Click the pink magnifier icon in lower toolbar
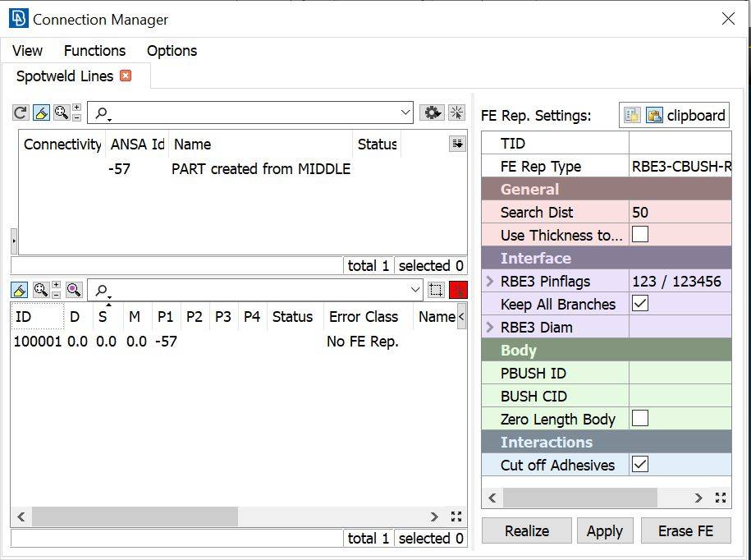This screenshot has width=751, height=560. tap(74, 290)
